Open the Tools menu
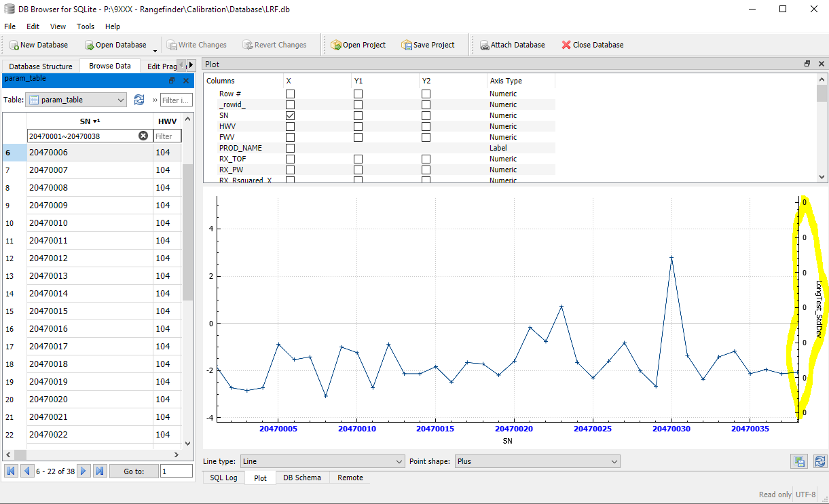Screen dimensions: 829x504 pos(85,26)
